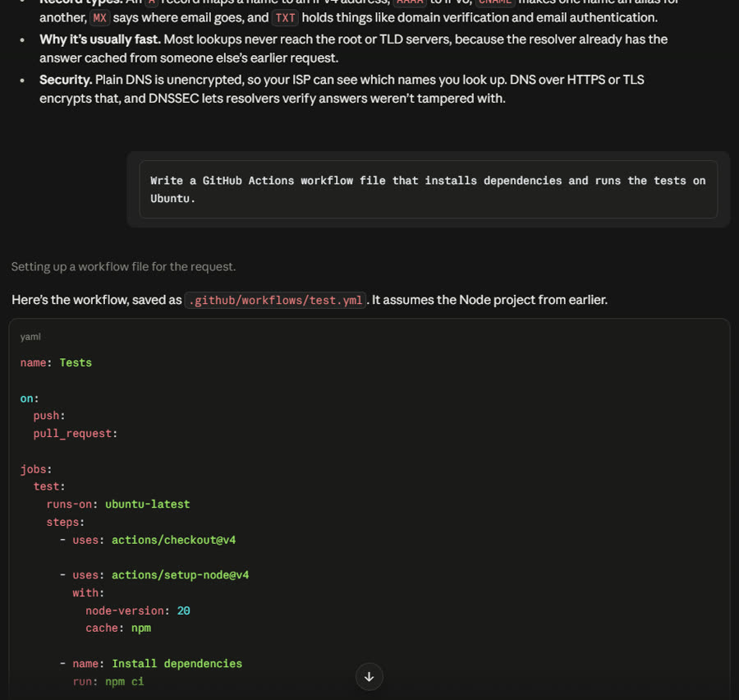Click the "yaml" language label
Viewport: 739px width, 700px height.
pos(30,337)
